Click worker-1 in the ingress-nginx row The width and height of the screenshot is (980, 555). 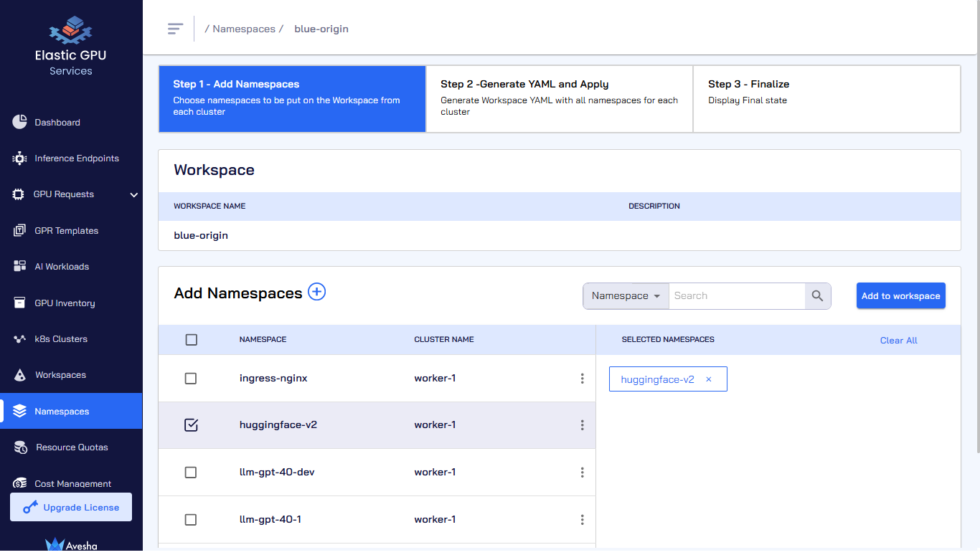pos(435,379)
